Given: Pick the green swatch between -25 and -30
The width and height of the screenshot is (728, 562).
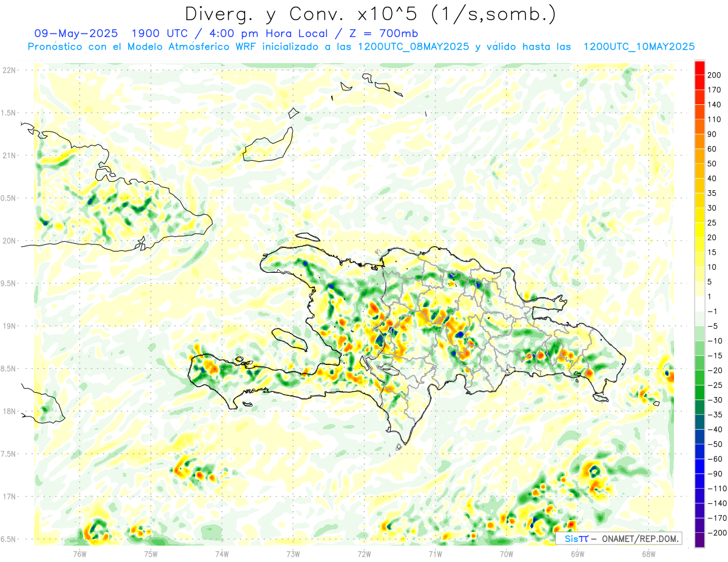Looking at the screenshot, I should click(699, 392).
